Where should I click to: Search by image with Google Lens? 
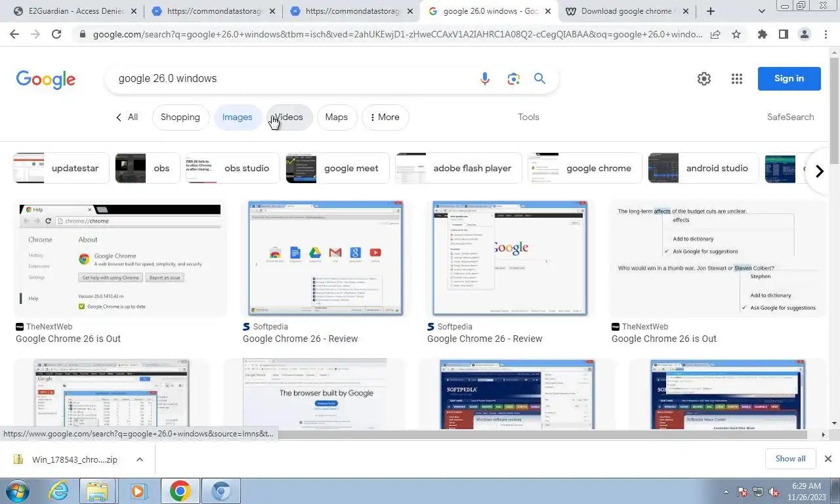pos(513,79)
